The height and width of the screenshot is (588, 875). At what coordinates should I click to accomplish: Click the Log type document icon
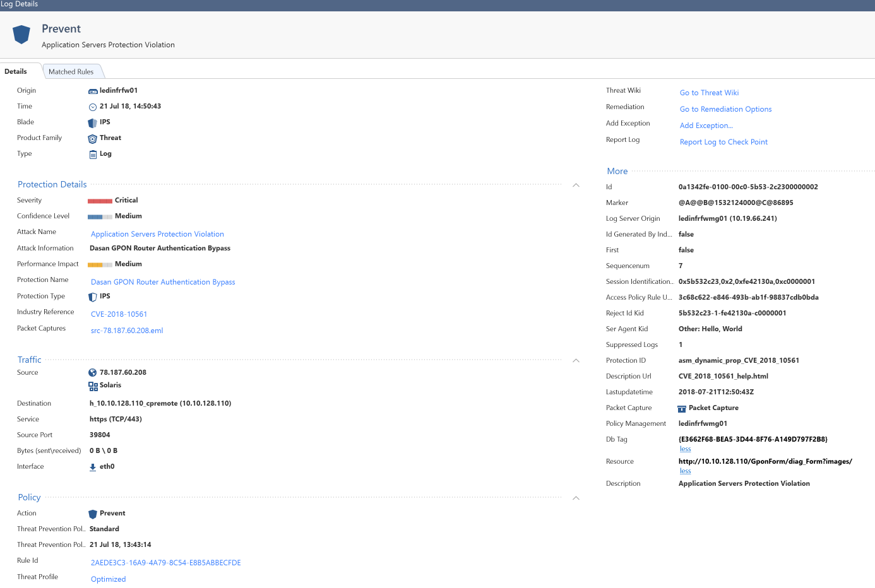point(93,155)
